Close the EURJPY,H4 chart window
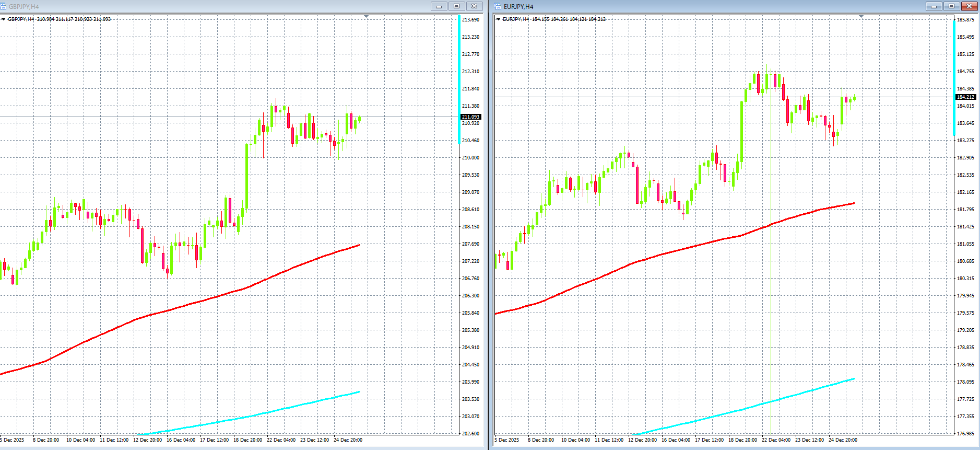The height and width of the screenshot is (450, 980). coord(970,6)
